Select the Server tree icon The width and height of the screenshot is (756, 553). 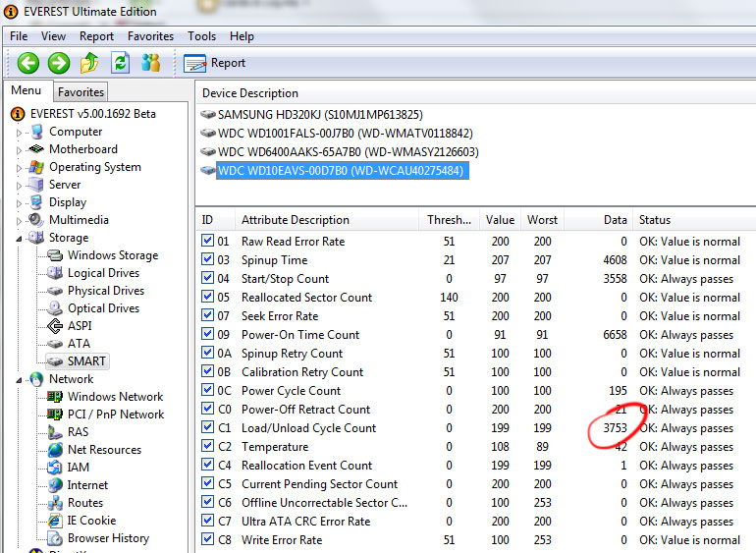(36, 185)
